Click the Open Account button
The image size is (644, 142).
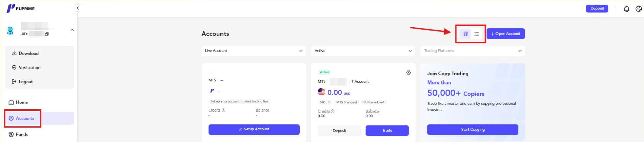(x=505, y=34)
